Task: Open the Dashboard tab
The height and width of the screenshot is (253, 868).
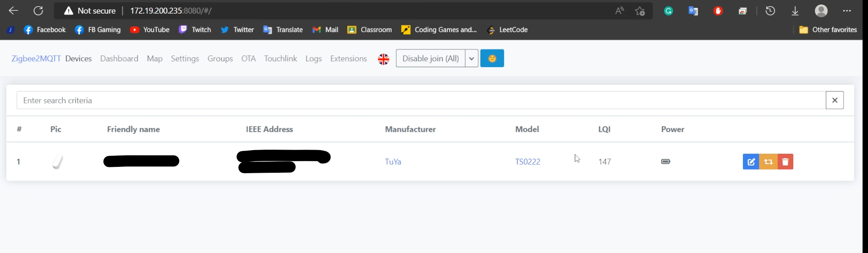Action: click(119, 58)
